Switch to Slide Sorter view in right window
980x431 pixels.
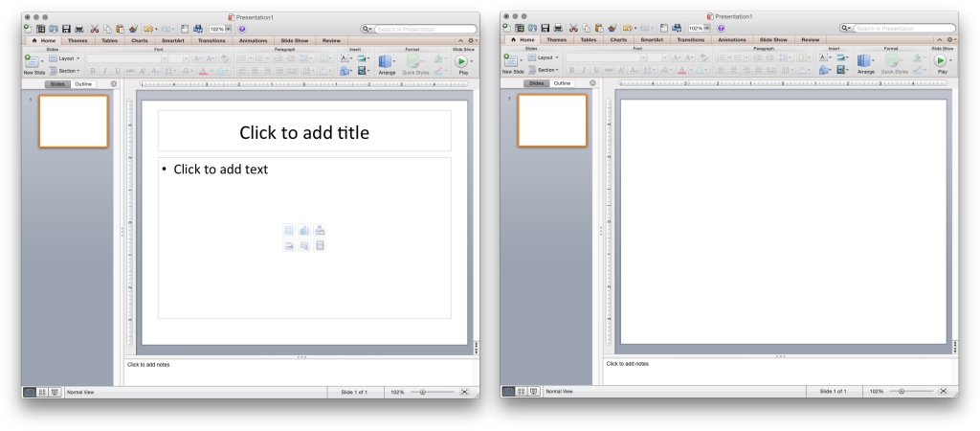point(522,393)
